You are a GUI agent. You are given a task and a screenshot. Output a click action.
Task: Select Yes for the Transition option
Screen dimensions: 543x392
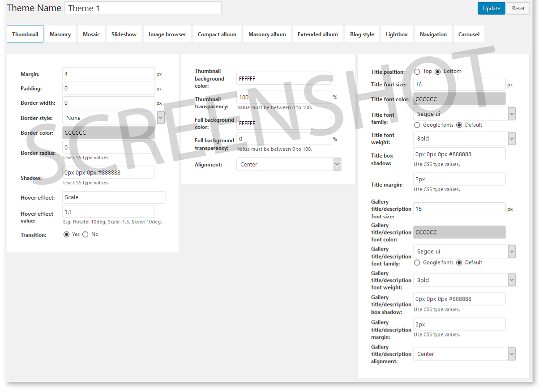pos(67,234)
